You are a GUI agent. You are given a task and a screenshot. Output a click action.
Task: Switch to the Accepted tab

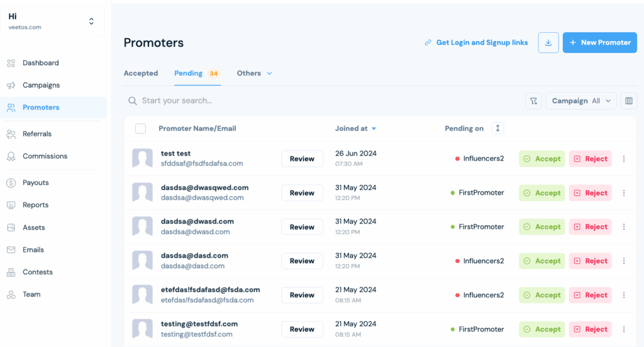coord(141,73)
